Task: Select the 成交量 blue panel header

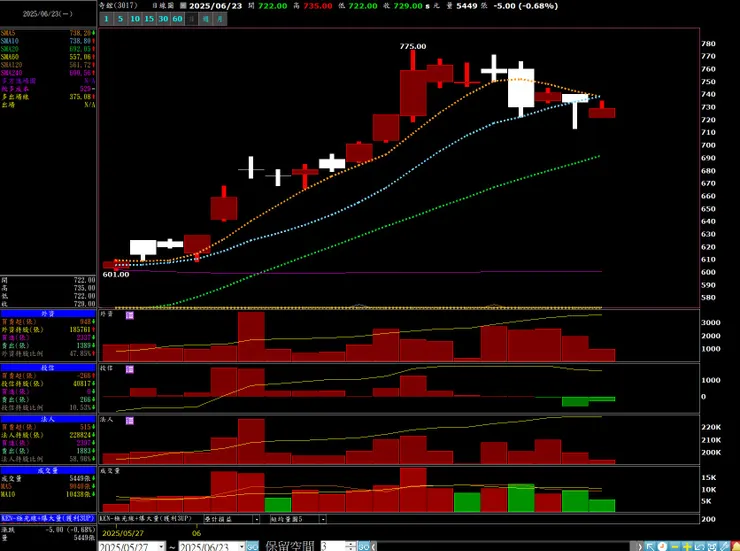Action: (x=48, y=470)
